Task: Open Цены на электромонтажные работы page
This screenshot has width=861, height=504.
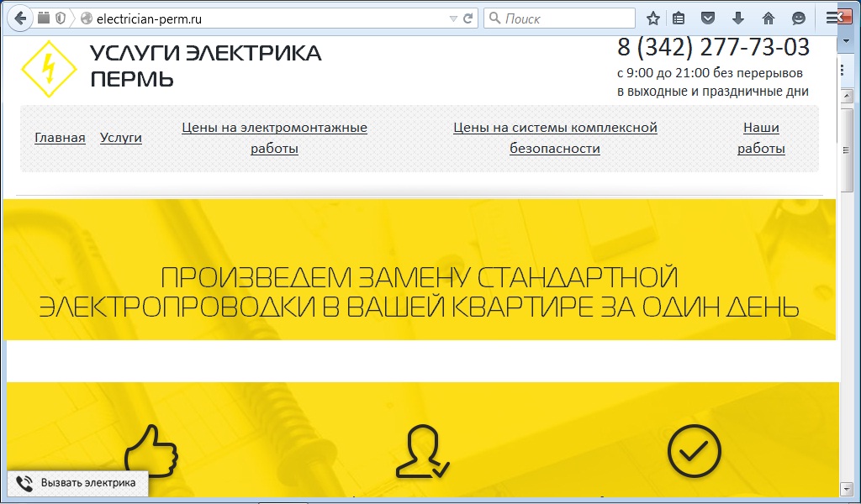Action: pos(274,138)
